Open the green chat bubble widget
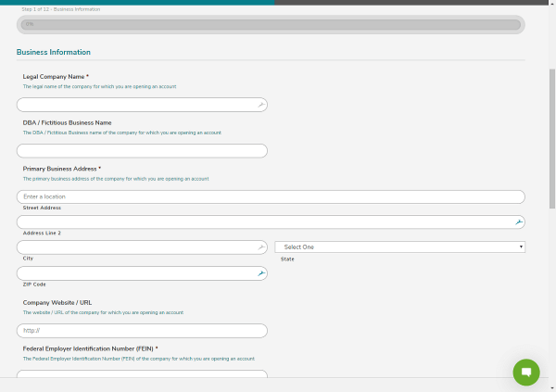556x392 pixels. pyautogui.click(x=526, y=372)
